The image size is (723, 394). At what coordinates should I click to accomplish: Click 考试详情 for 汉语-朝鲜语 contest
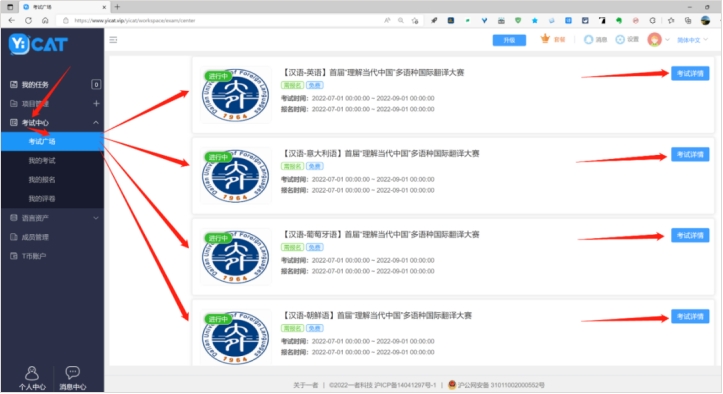(690, 316)
